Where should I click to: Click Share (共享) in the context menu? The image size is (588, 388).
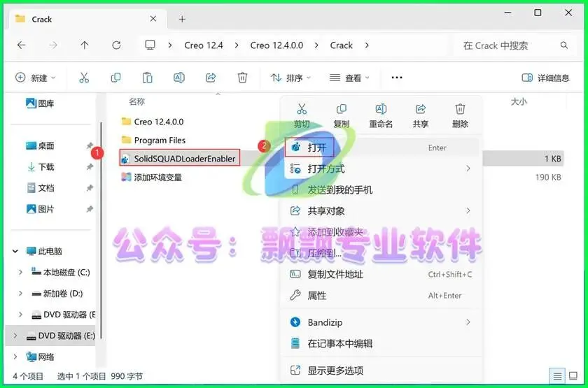421,116
